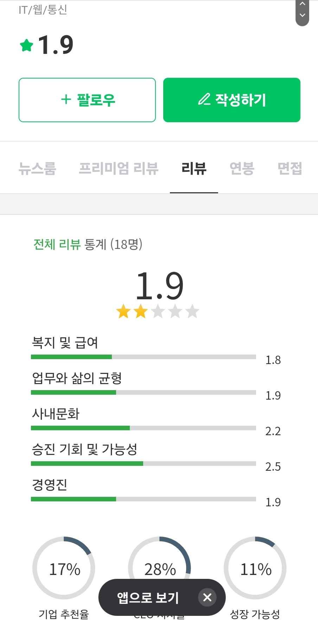Click the plus icon on 팔로우 button
The height and width of the screenshot is (644, 318).
[66, 100]
